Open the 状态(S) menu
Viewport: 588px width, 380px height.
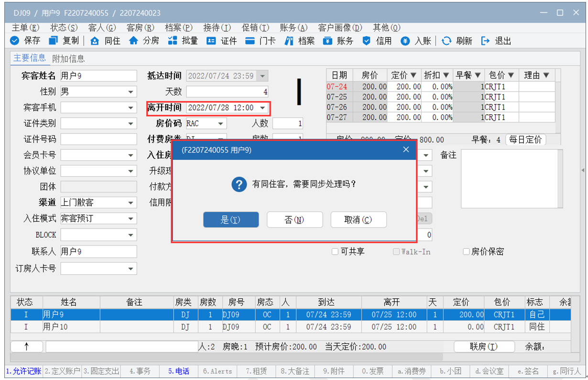[x=64, y=28]
